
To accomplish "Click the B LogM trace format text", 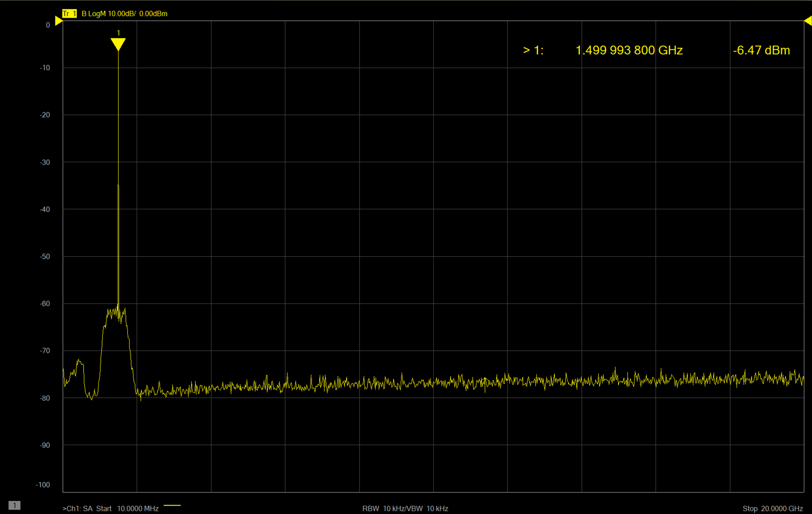I will click(94, 14).
